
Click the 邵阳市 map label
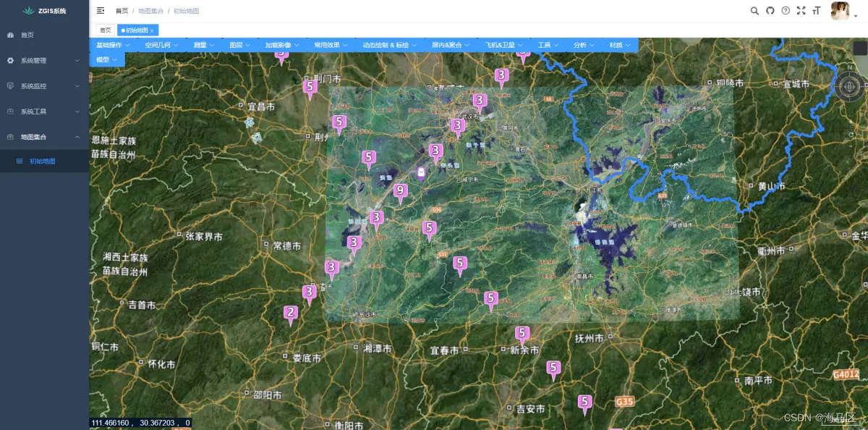pos(268,395)
